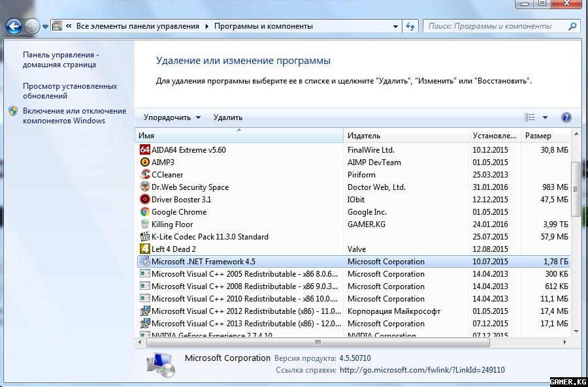Screen dimensions: 588x387
Task: Click the Удалить toolbar button
Action: (228, 117)
